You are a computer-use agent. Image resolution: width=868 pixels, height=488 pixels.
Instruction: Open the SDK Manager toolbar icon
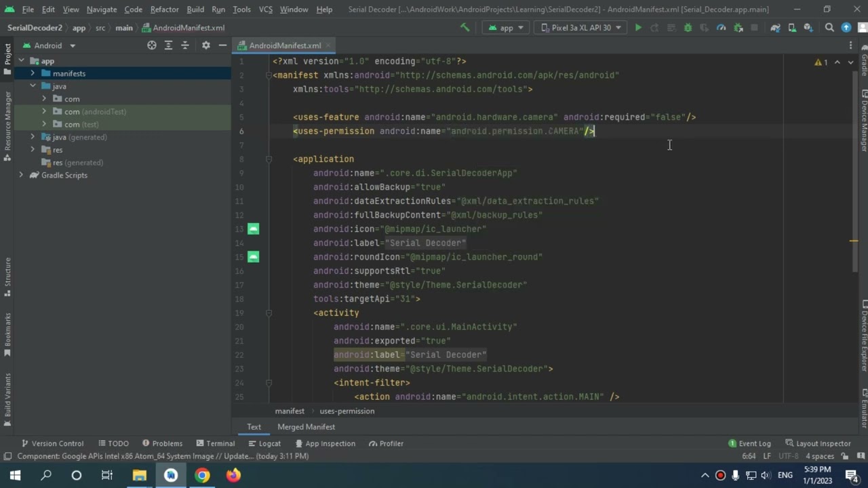(x=808, y=28)
